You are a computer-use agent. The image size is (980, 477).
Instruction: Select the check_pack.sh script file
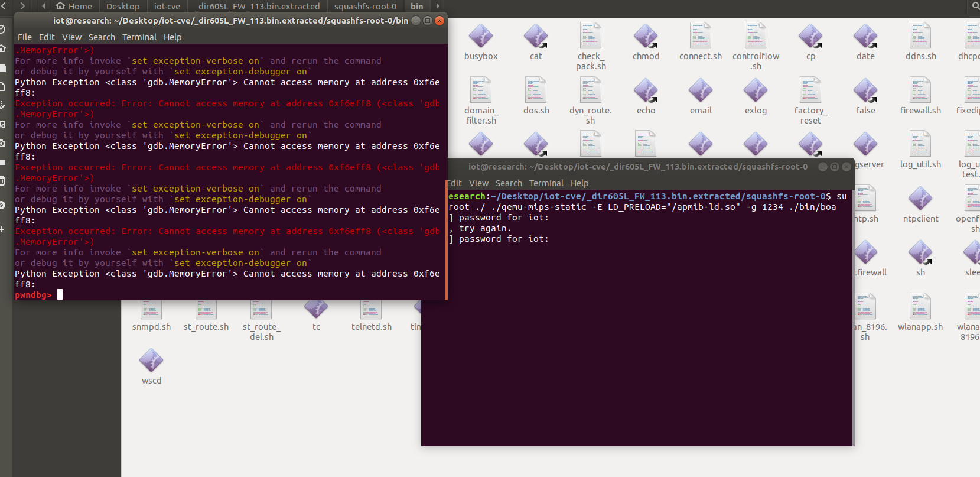click(590, 37)
